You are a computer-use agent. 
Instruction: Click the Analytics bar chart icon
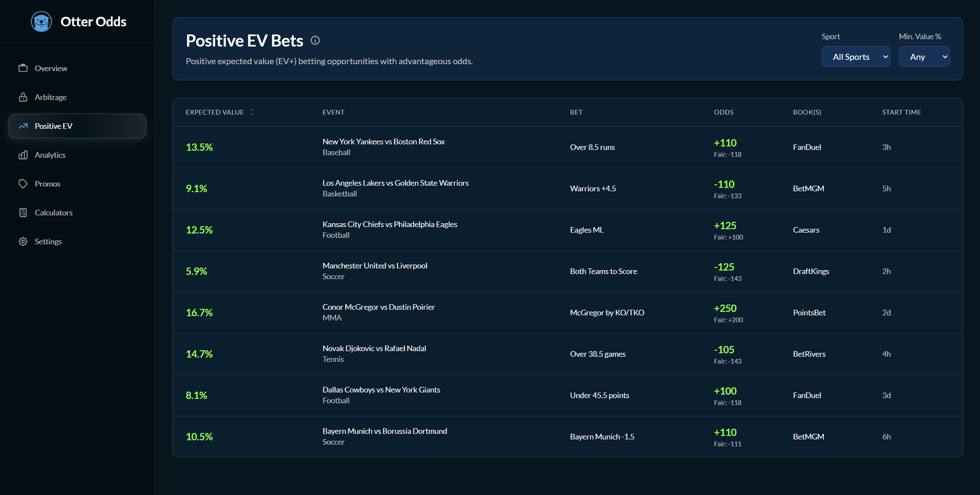click(x=23, y=155)
